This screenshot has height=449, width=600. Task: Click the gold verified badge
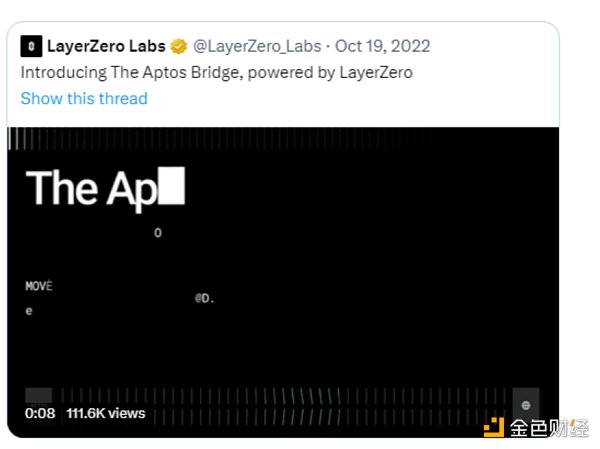click(x=179, y=47)
